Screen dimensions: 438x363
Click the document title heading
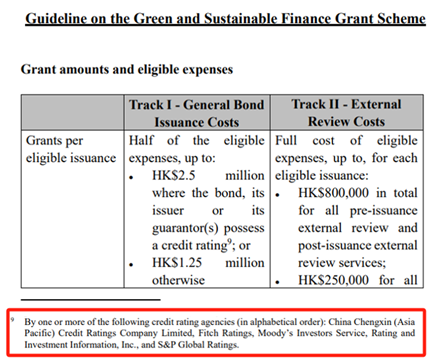click(225, 19)
